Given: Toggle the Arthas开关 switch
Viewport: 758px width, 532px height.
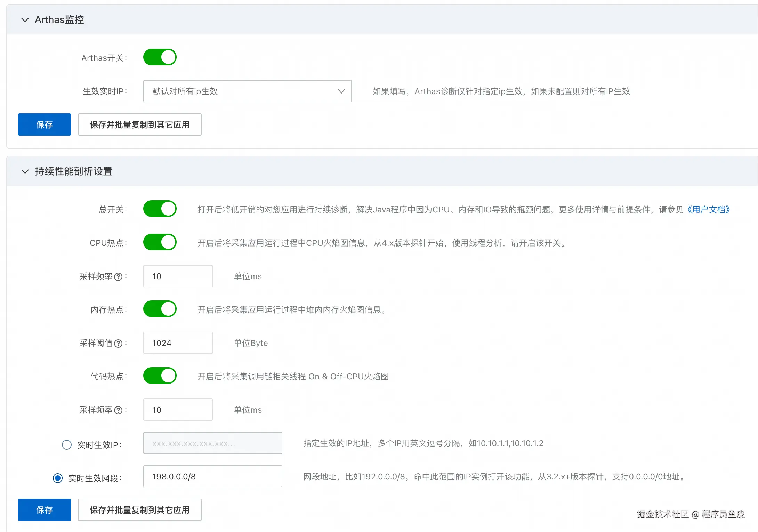Looking at the screenshot, I should [x=160, y=57].
